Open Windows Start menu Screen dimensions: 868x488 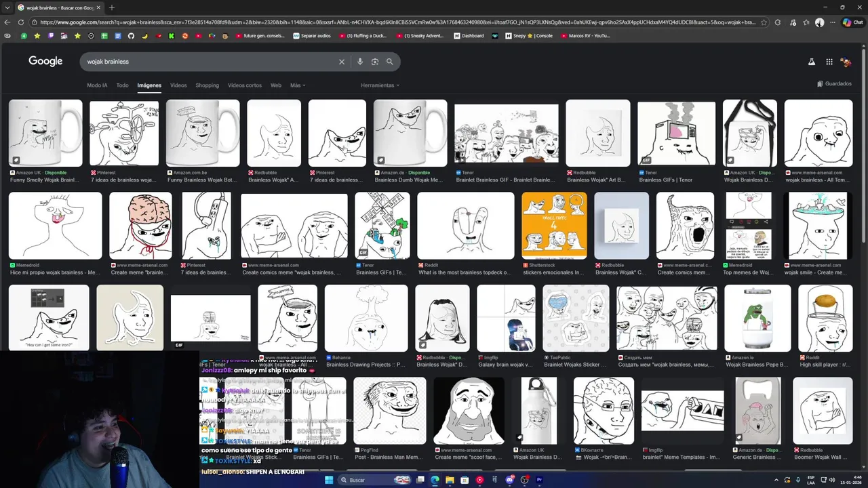(x=330, y=480)
